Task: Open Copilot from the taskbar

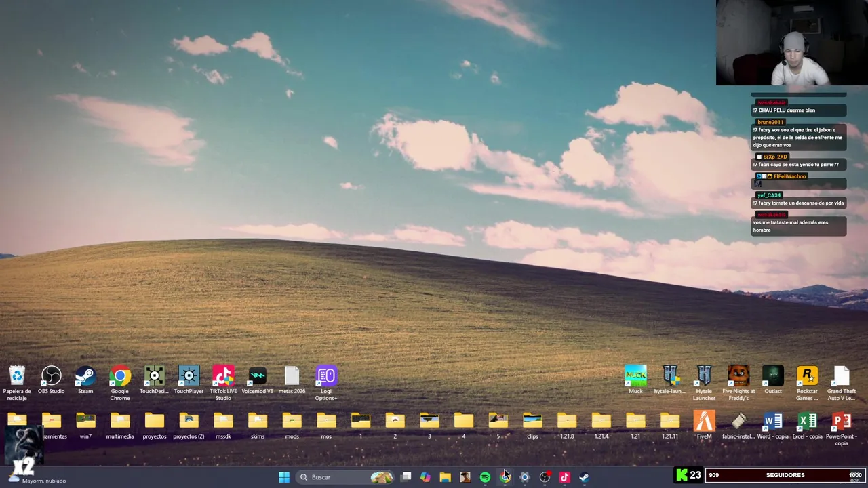Action: point(425,477)
